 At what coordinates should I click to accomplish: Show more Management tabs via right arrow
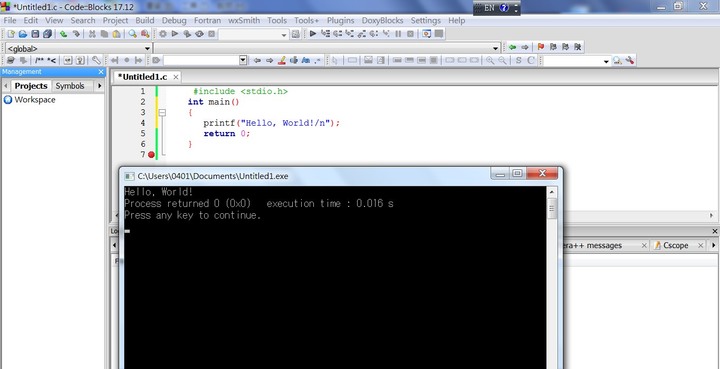click(x=100, y=86)
